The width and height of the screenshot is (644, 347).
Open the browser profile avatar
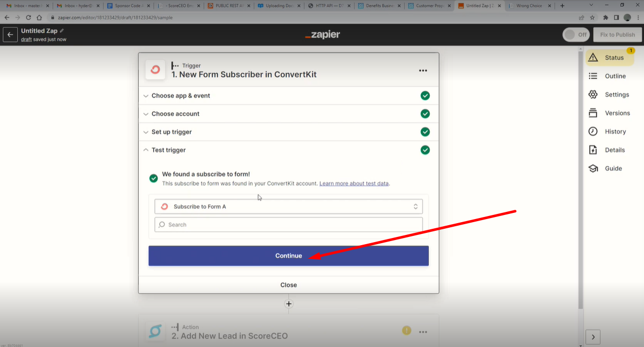[627, 17]
